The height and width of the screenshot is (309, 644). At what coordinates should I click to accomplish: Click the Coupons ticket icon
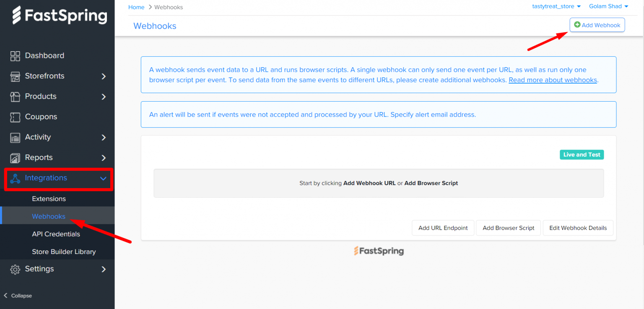click(16, 117)
